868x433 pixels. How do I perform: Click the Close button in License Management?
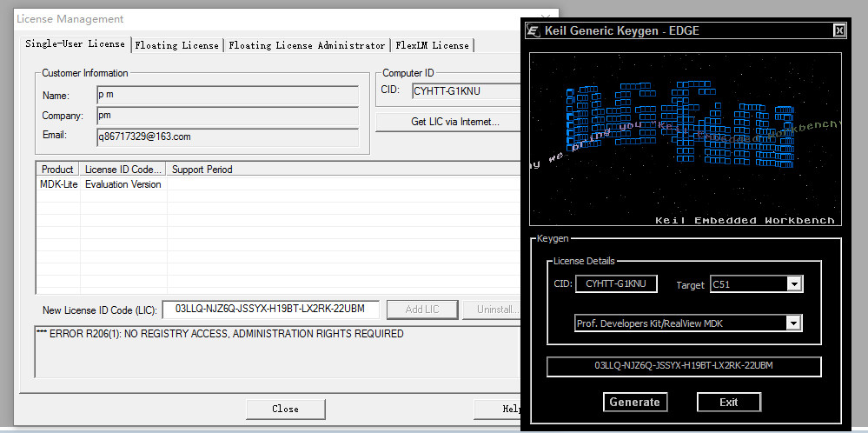pos(286,410)
